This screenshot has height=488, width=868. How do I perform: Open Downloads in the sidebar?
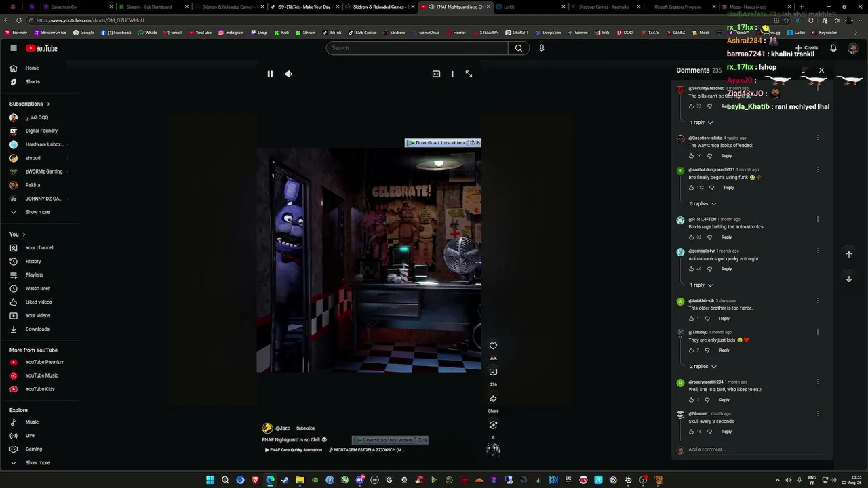tap(39, 329)
